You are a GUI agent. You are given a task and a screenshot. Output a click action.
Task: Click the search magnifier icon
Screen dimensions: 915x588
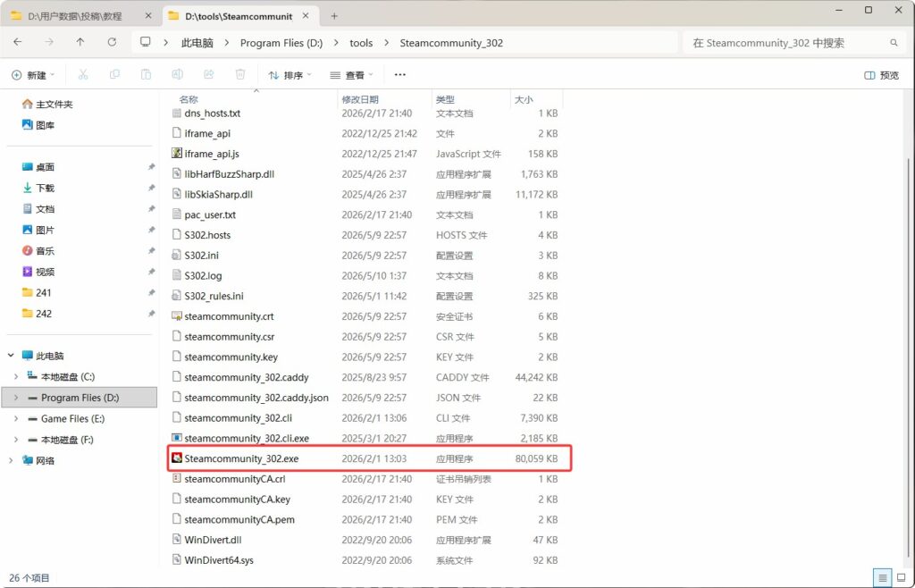[894, 43]
